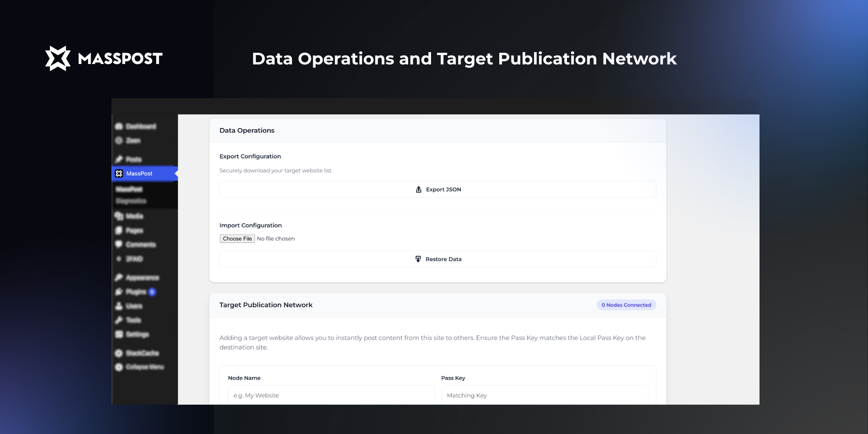Collapse the admin sidebar menu
The width and height of the screenshot is (868, 434).
click(144, 367)
